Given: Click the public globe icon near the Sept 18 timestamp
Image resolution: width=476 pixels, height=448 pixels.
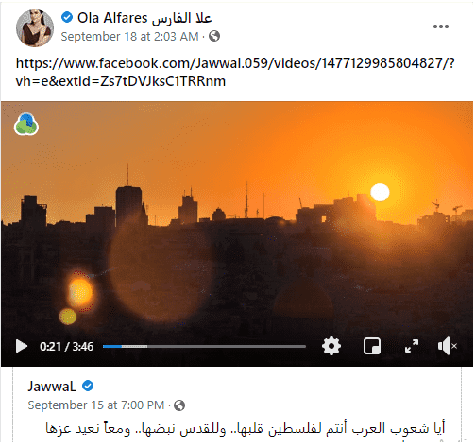Looking at the screenshot, I should pos(215,37).
